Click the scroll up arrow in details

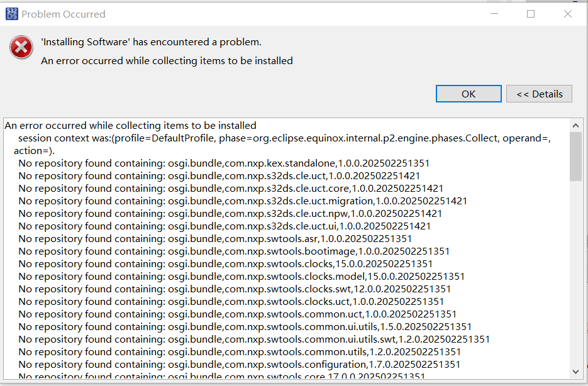point(575,126)
